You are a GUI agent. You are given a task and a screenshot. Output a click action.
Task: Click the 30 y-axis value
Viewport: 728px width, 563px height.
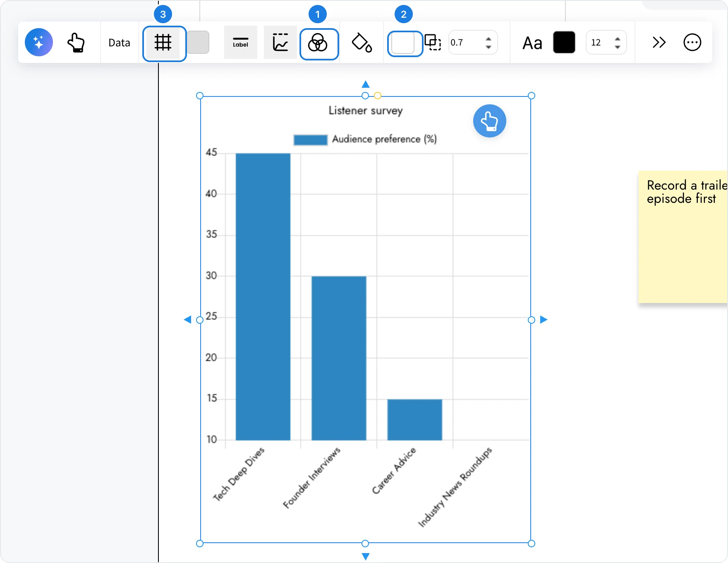pos(211,275)
